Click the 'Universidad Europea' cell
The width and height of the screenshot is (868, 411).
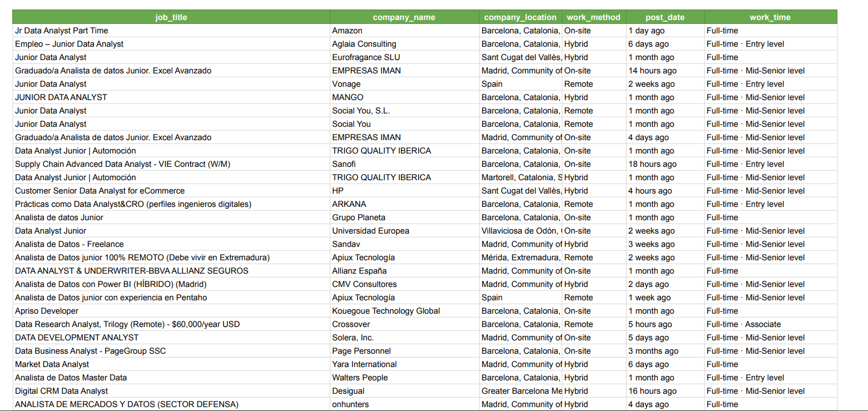tap(404, 231)
